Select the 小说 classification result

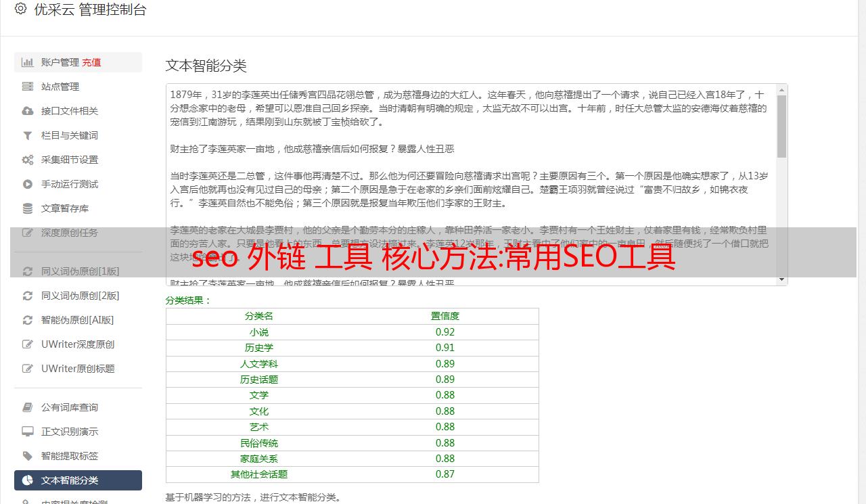pos(259,331)
